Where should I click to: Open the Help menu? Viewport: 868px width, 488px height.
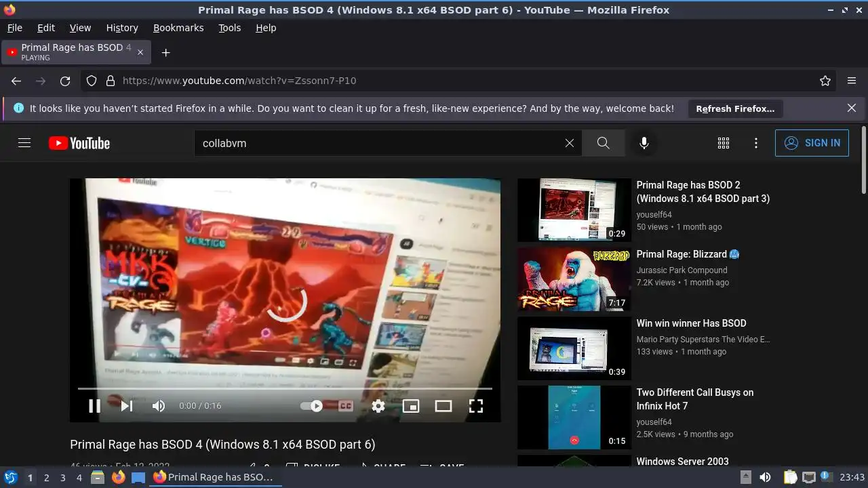pyautogui.click(x=266, y=28)
